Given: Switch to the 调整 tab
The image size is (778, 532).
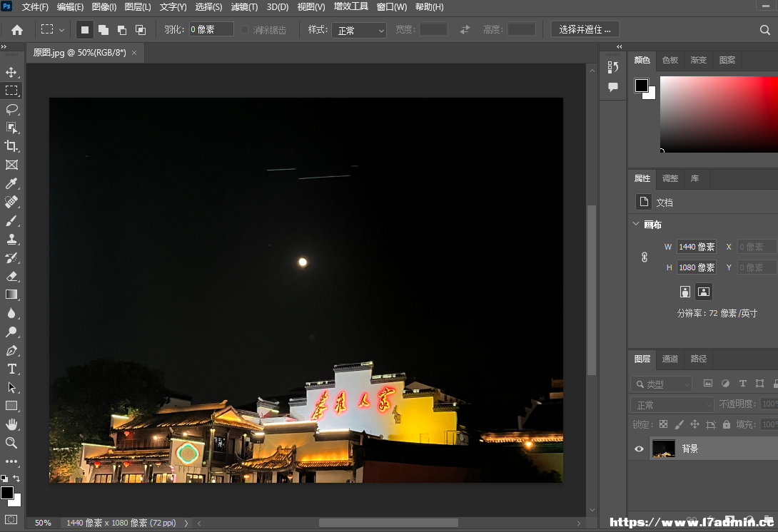Looking at the screenshot, I should point(670,178).
